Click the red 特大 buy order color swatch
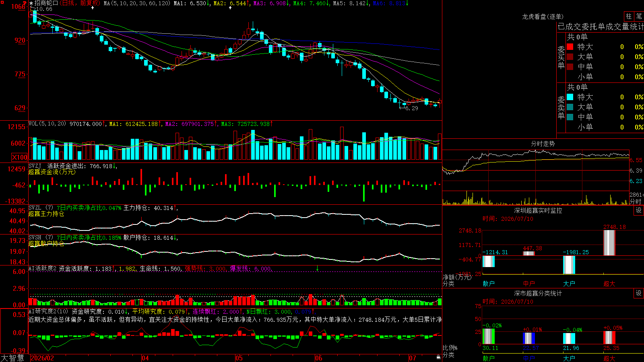This screenshot has width=644, height=362. pyautogui.click(x=570, y=47)
